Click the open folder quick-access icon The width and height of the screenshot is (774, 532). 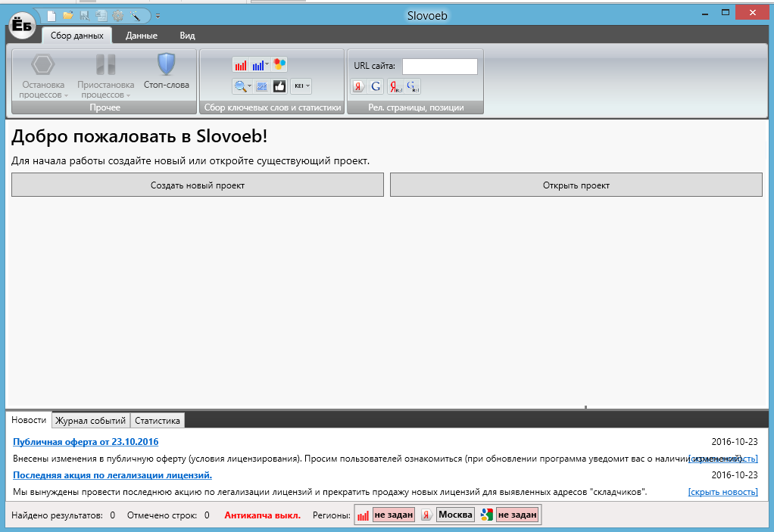pos(68,16)
